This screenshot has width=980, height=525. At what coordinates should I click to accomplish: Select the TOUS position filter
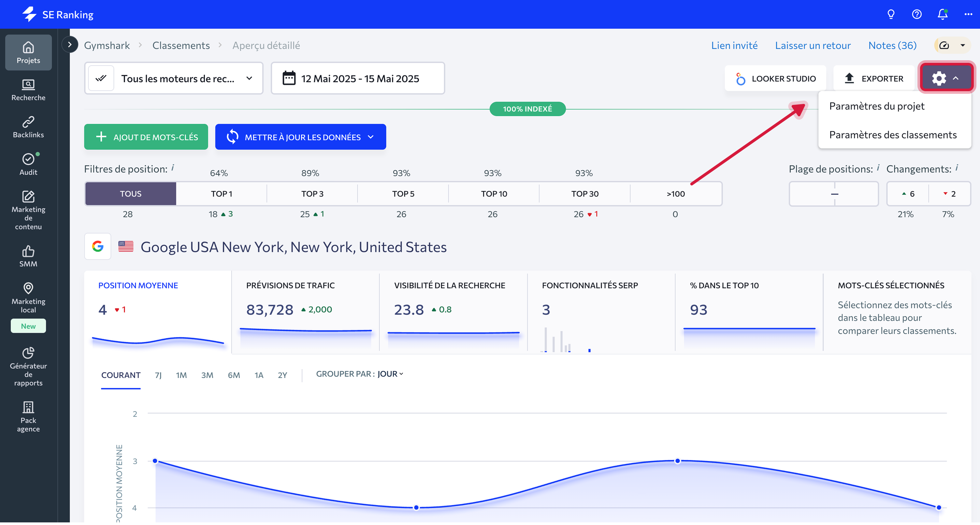[x=131, y=194]
